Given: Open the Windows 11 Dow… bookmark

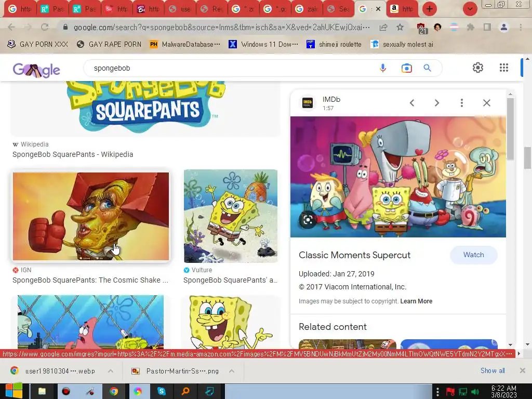Looking at the screenshot, I should pyautogui.click(x=263, y=44).
